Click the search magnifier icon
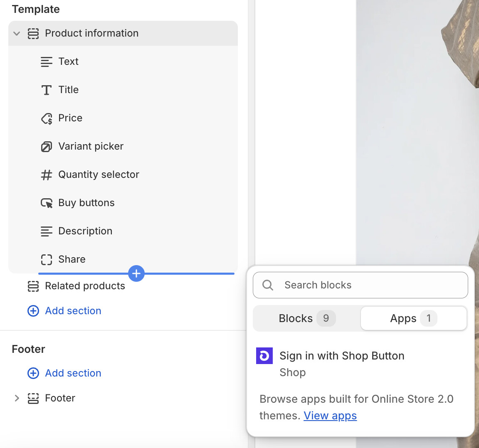479x448 pixels. [x=268, y=285]
